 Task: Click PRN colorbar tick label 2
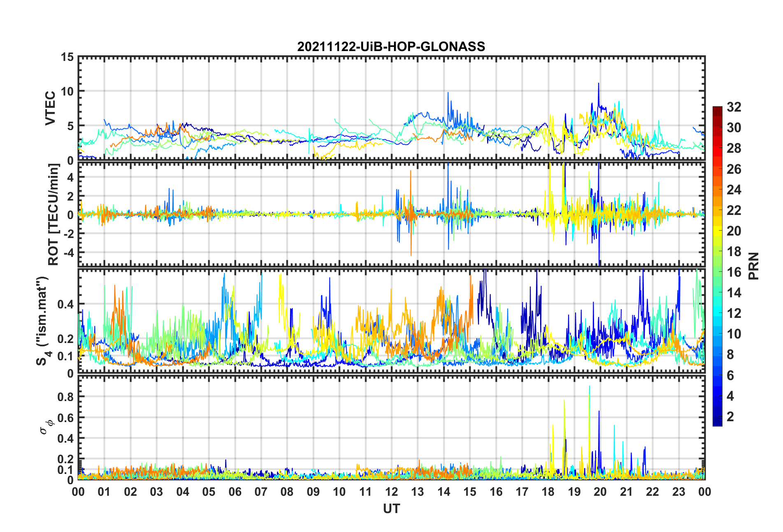pos(730,416)
